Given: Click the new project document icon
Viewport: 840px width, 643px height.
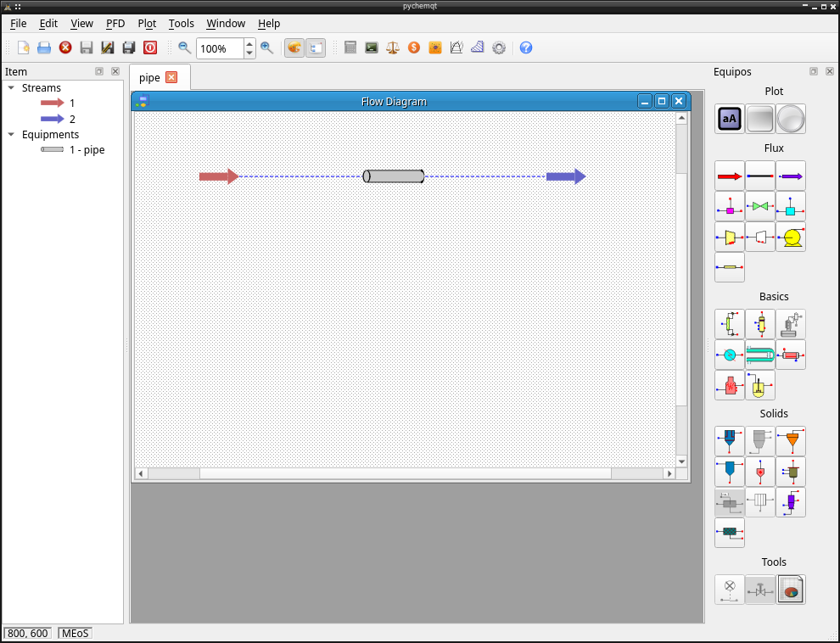Looking at the screenshot, I should (24, 48).
